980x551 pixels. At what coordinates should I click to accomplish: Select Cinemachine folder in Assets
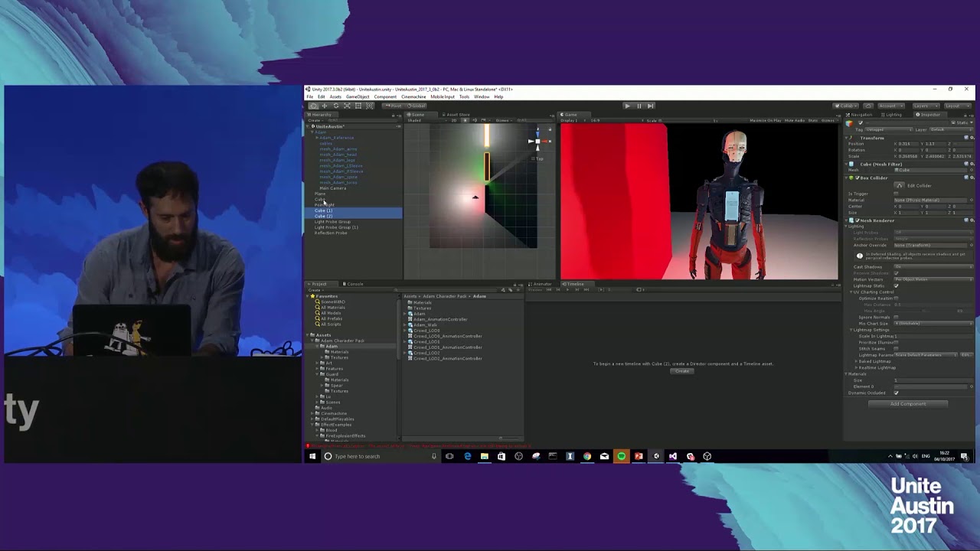334,413
